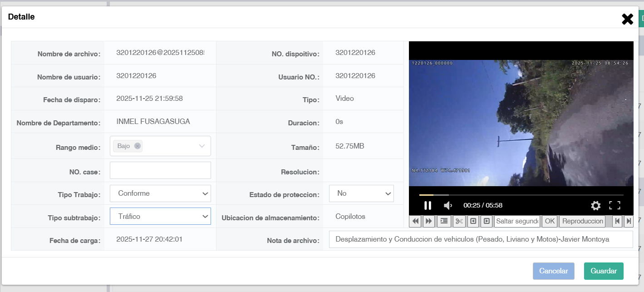Remove the Bajo tag from Rango medio
644x292 pixels.
click(x=138, y=146)
